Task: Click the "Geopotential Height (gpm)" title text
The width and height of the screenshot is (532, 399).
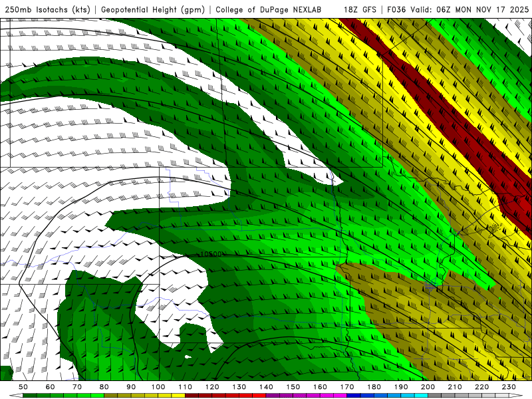Action: [x=153, y=9]
